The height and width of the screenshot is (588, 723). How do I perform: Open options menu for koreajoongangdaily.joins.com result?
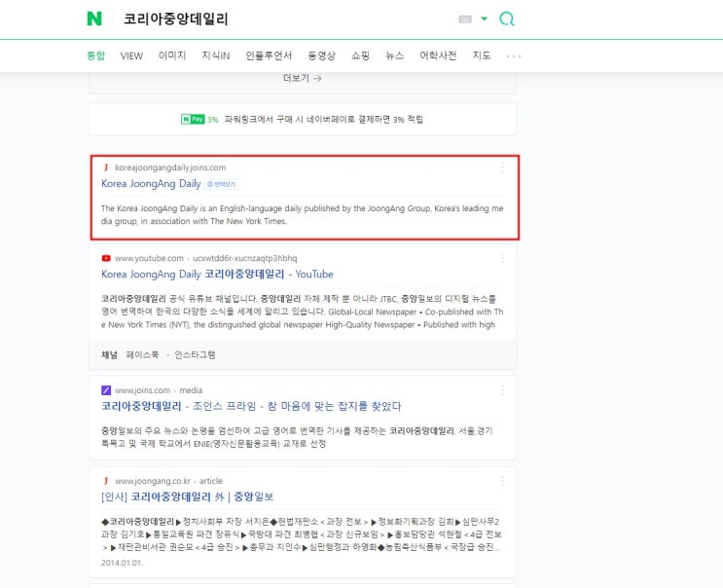tap(502, 167)
